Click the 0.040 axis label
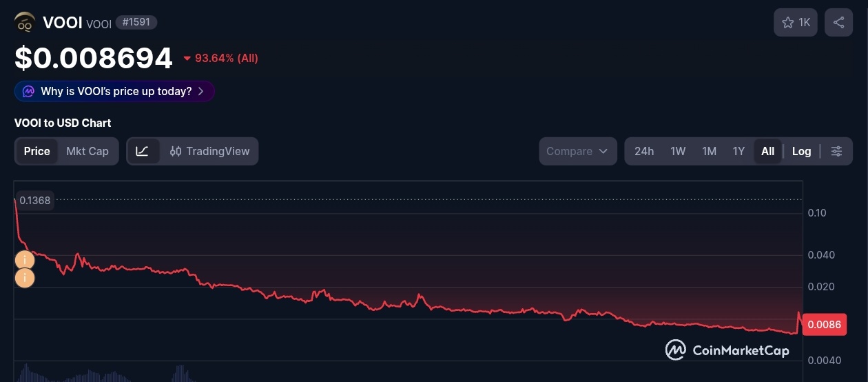 tap(821, 255)
